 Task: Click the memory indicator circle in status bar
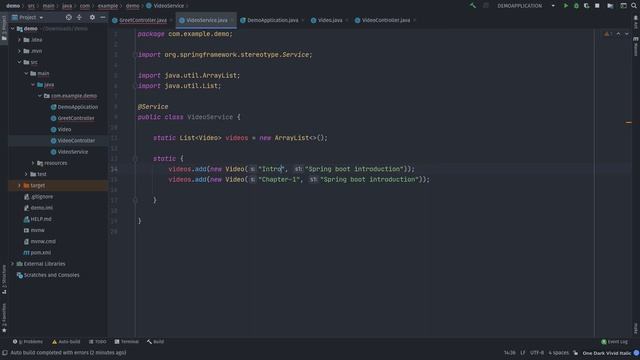point(636,353)
